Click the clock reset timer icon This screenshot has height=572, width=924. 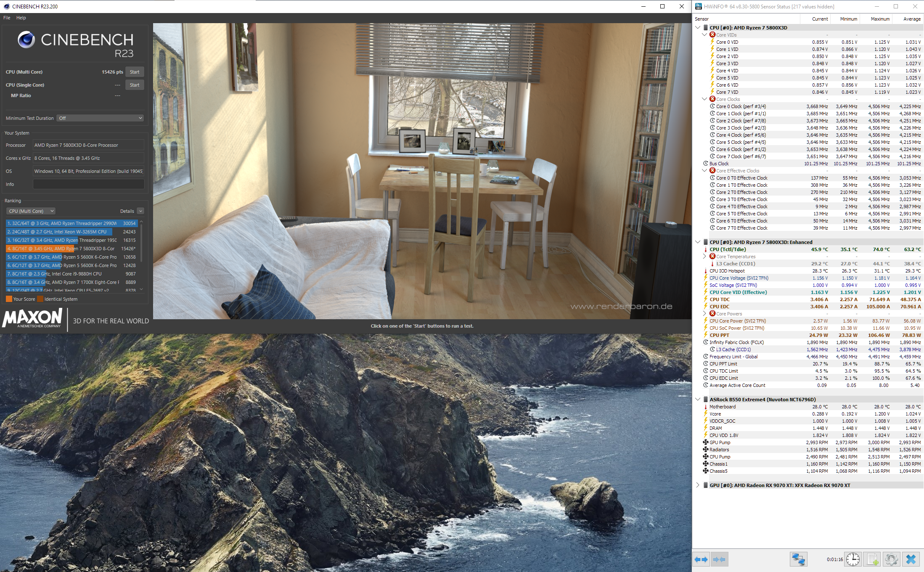[853, 559]
